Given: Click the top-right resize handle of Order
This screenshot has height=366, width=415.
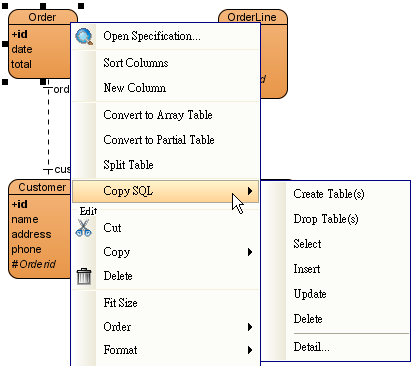Looking at the screenshot, I should (81, 6).
